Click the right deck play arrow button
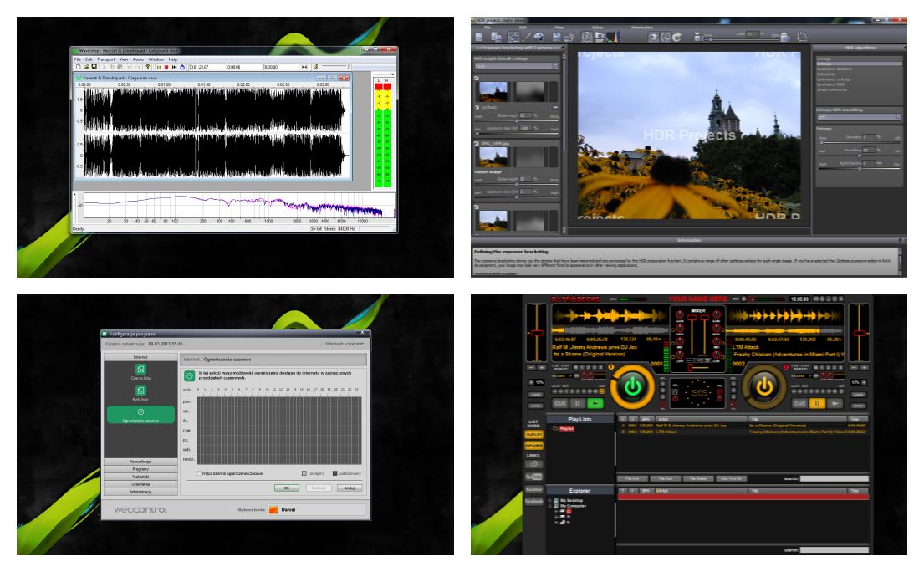 tap(835, 404)
